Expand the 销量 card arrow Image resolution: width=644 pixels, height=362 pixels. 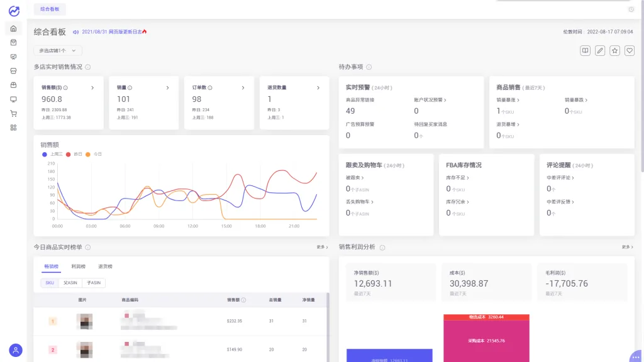click(x=167, y=87)
